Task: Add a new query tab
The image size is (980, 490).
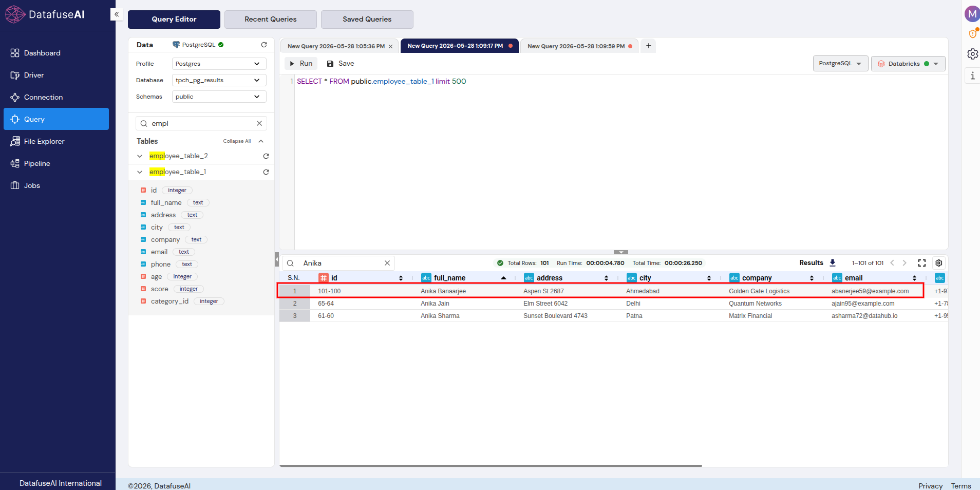Action: (649, 46)
